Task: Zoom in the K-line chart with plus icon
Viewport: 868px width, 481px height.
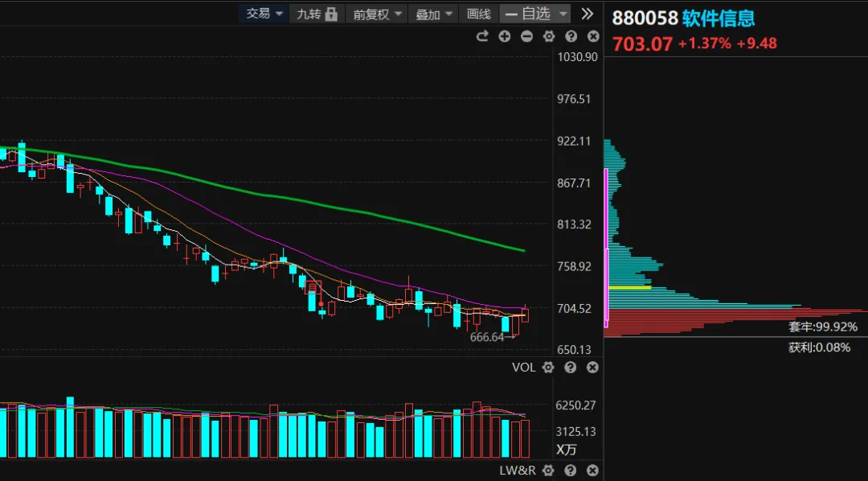Action: [504, 36]
